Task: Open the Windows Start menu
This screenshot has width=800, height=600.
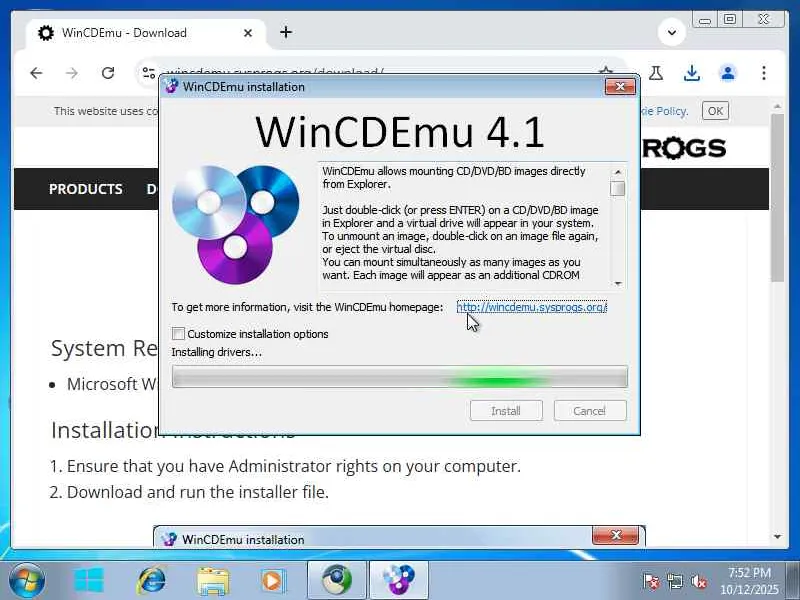Action: [x=27, y=580]
